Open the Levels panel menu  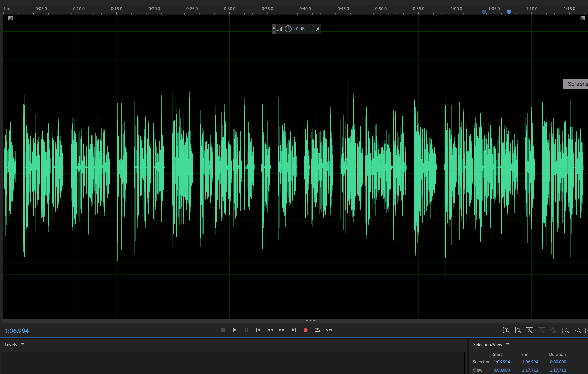point(22,345)
